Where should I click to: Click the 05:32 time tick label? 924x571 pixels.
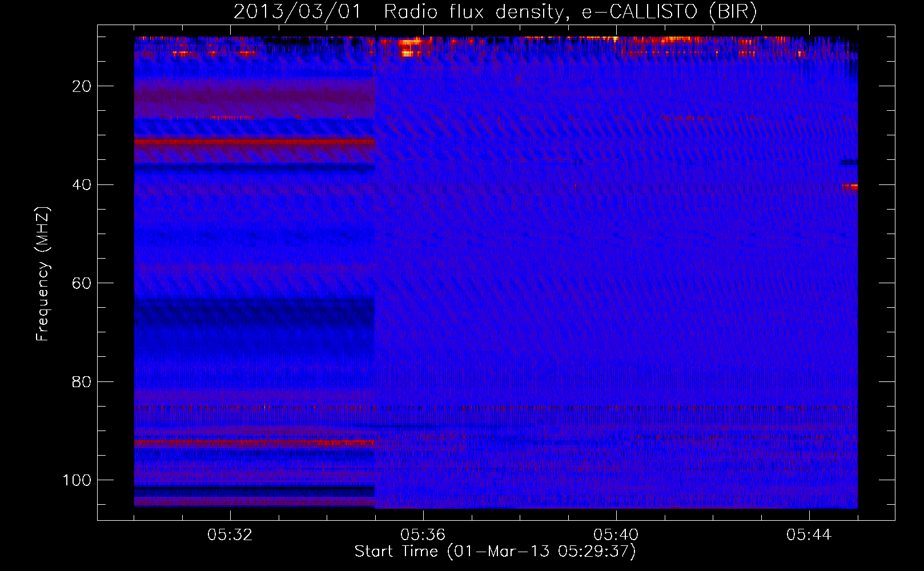[x=230, y=535]
